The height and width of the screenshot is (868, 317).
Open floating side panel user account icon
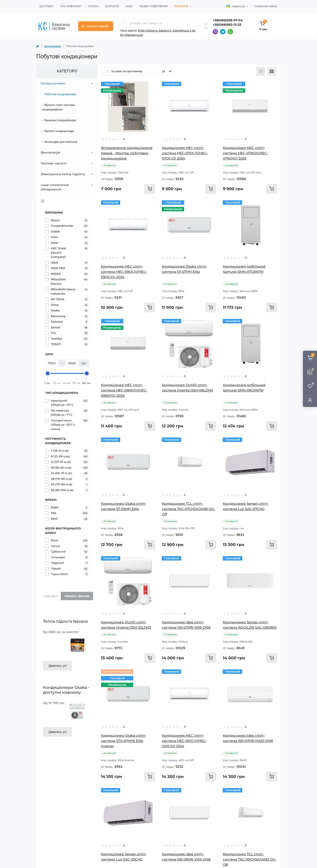[310, 400]
